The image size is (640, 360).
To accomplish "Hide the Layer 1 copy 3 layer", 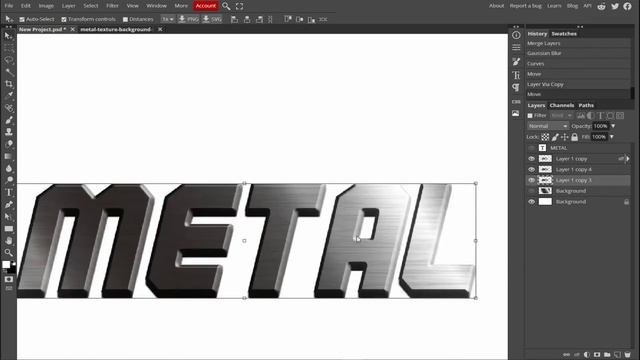I will coord(531,180).
